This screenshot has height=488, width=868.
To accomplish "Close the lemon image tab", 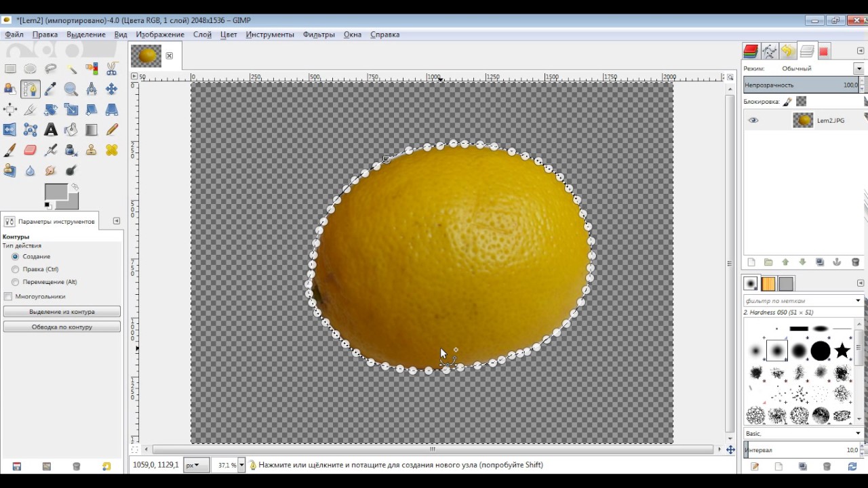I will 170,56.
